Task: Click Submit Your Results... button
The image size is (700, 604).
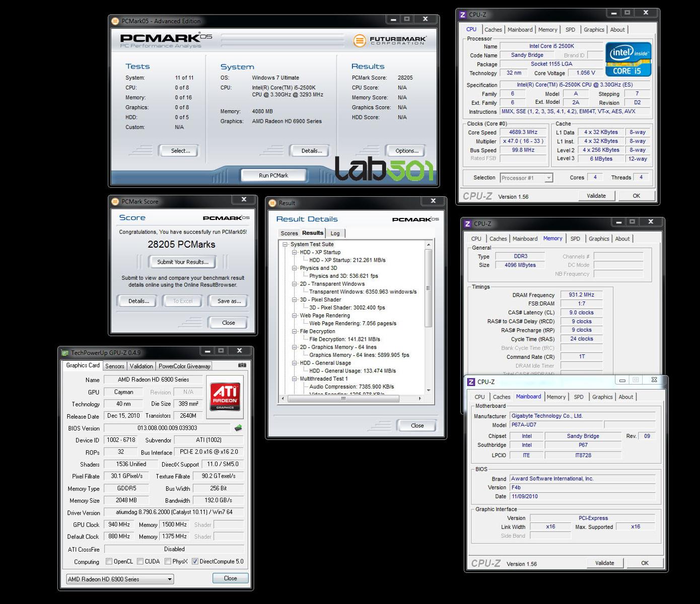Action: (182, 262)
